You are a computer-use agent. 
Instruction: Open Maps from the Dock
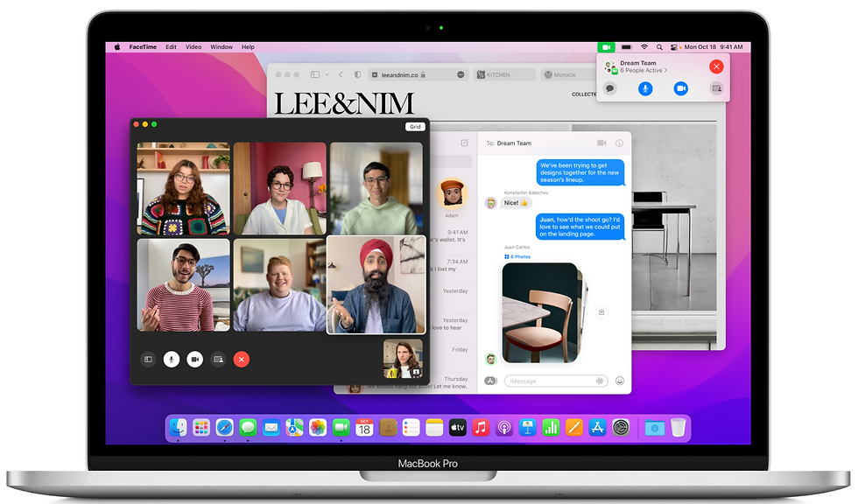tap(294, 428)
